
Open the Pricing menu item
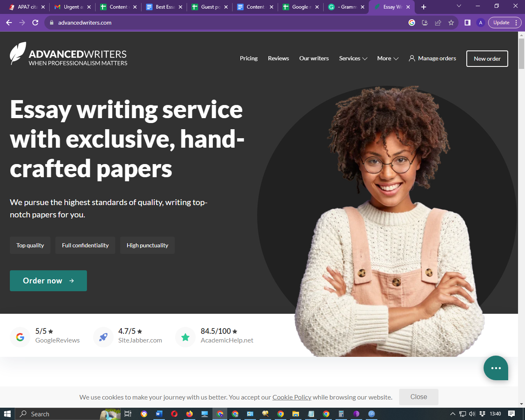[x=249, y=58]
